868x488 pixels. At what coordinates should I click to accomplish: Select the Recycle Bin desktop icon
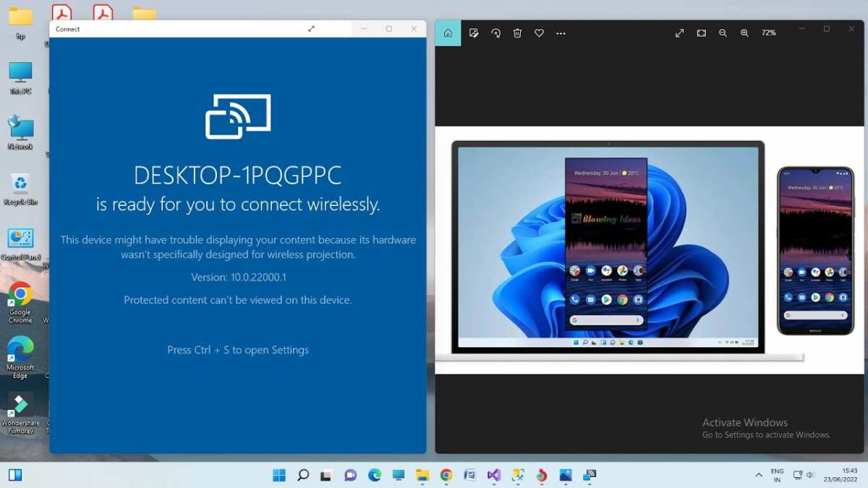click(x=20, y=189)
